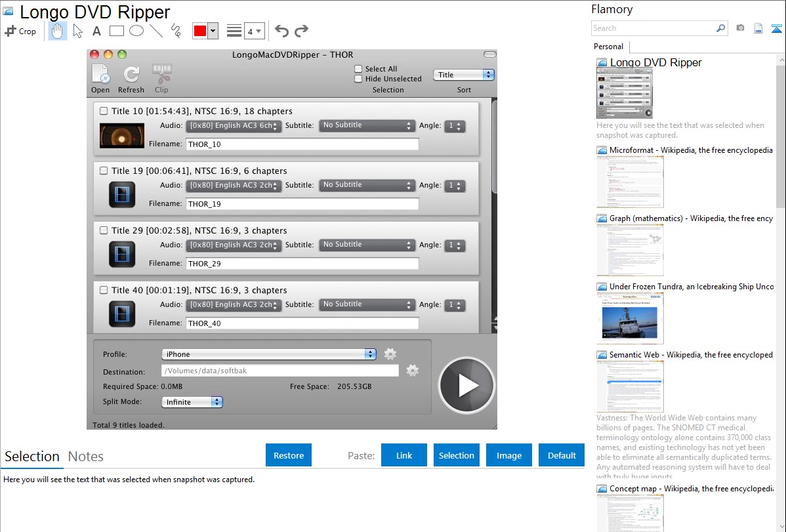Click the line thickness icon
Viewport: 786px width, 532px height.
click(x=234, y=31)
